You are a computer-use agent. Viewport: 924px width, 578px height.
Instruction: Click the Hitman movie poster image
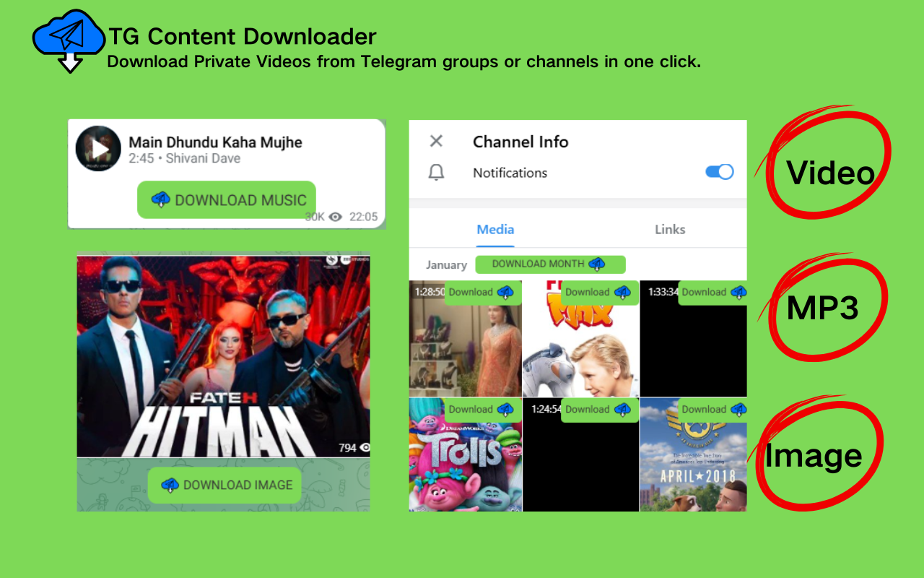click(223, 354)
